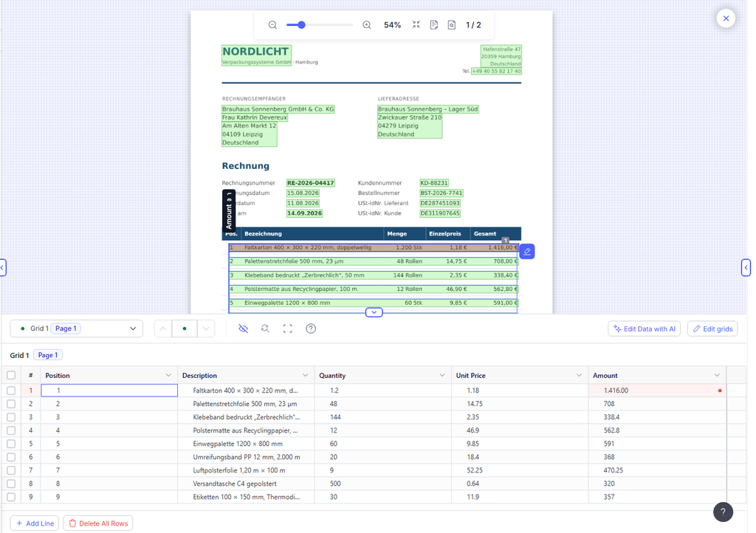This screenshot has width=756, height=533.
Task: Open the Description column dropdown arrow
Action: [x=305, y=376]
